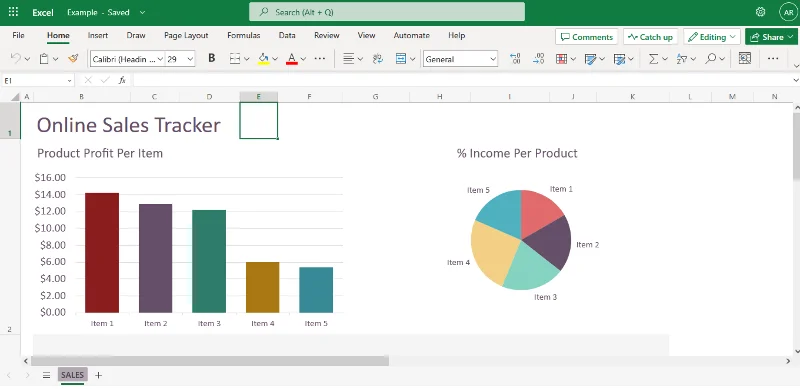Click the Catch up button
800x389 pixels.
[x=651, y=37]
